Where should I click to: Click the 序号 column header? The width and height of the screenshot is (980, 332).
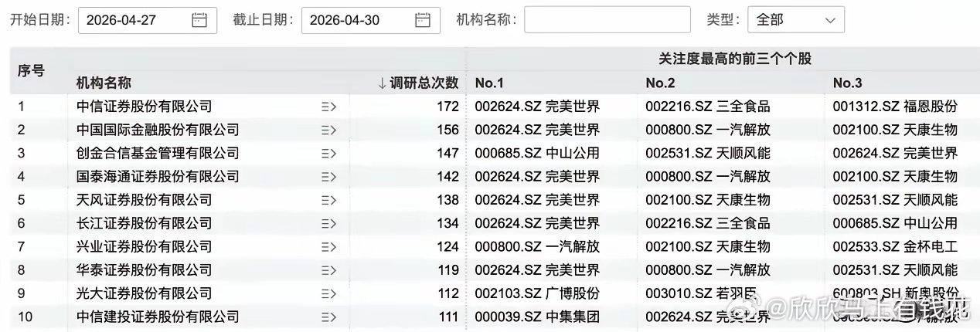pyautogui.click(x=32, y=71)
